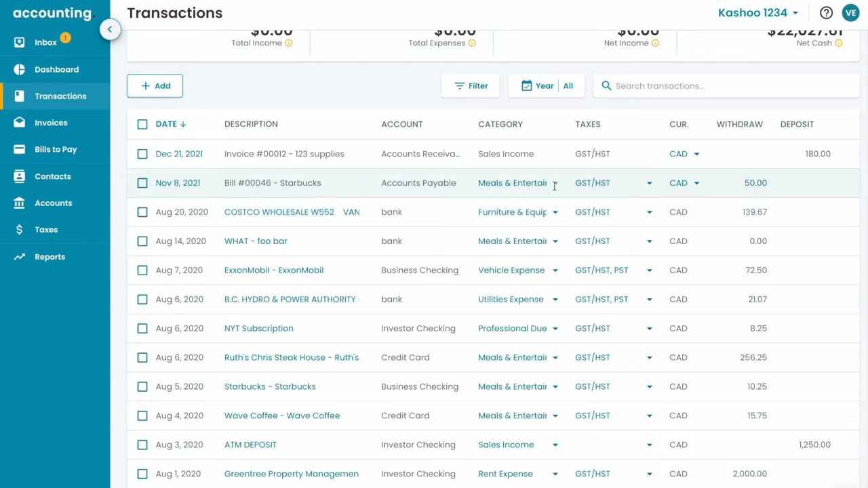
Task: Open taxes dropdown for ATM DEPOSIT row
Action: (x=649, y=445)
